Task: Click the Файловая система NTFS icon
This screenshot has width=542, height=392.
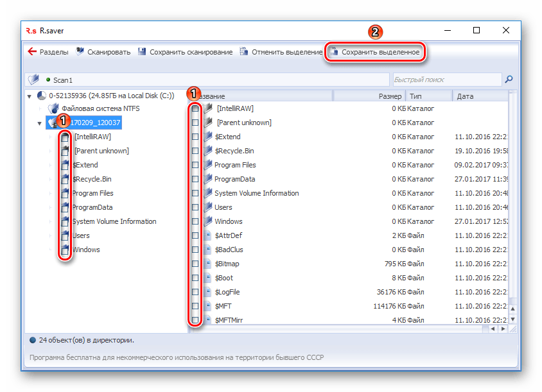Action: click(53, 108)
